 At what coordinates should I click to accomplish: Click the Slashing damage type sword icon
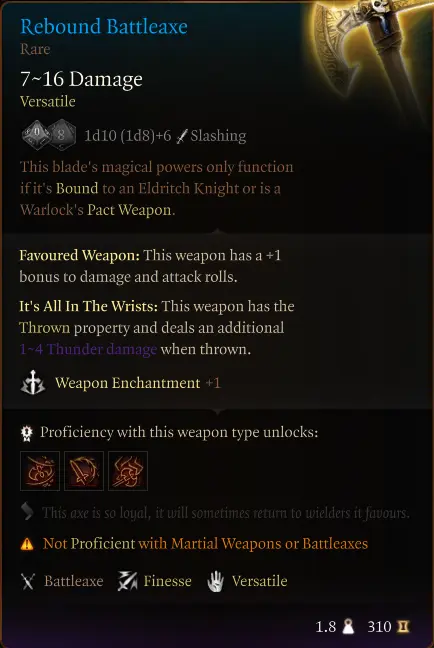[182, 136]
